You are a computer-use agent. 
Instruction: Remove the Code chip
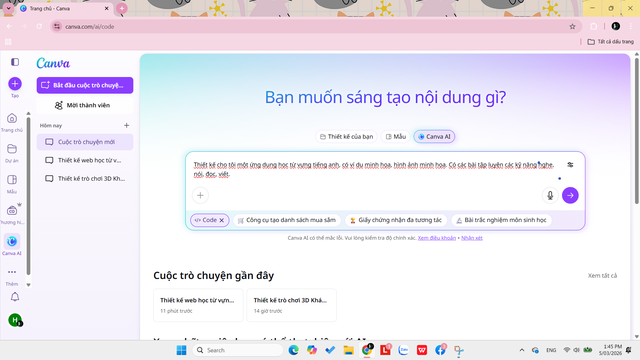[x=222, y=220]
